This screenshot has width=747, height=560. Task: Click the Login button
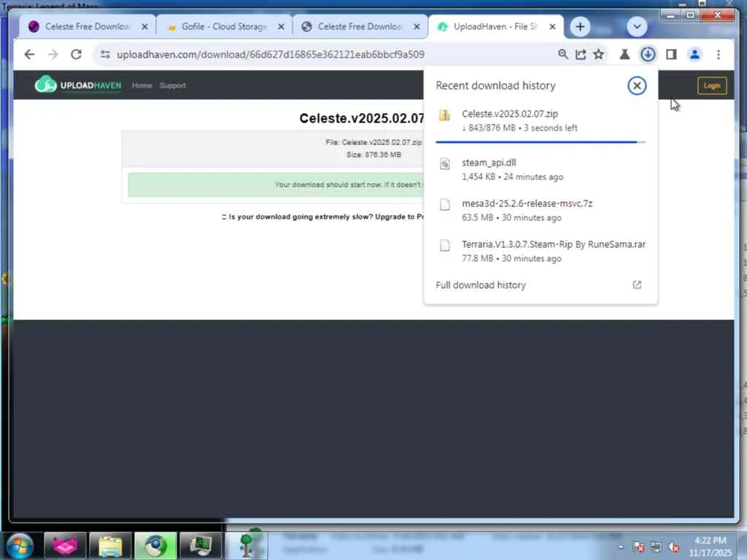click(x=712, y=86)
